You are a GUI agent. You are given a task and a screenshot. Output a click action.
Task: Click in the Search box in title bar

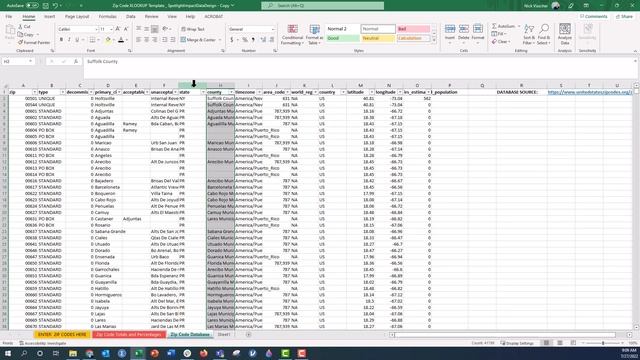pos(322,6)
